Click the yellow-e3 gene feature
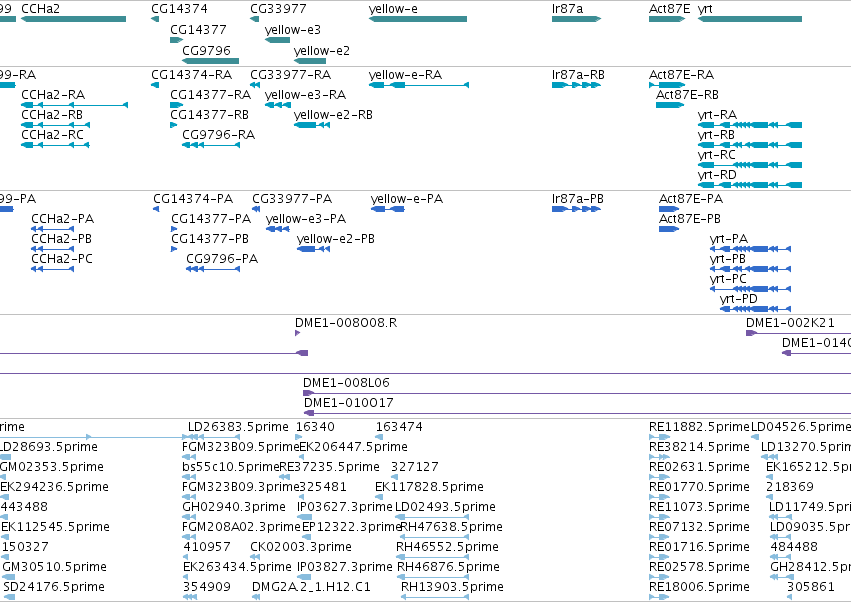This screenshot has width=851, height=602. (x=277, y=40)
